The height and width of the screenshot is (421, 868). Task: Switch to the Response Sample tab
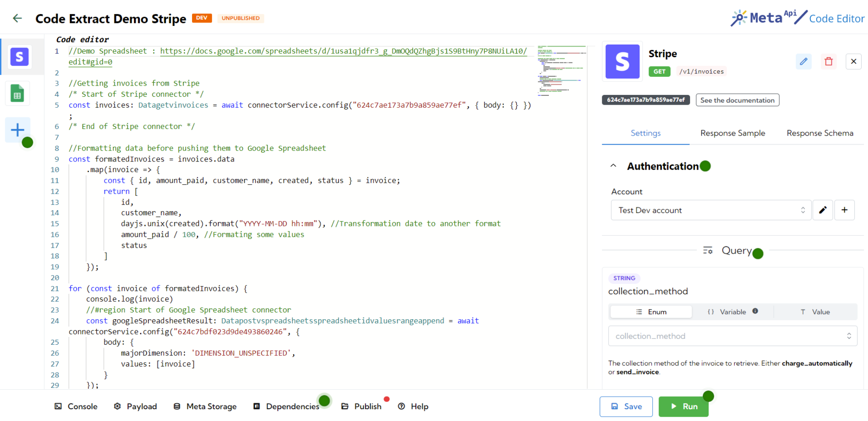click(x=733, y=133)
